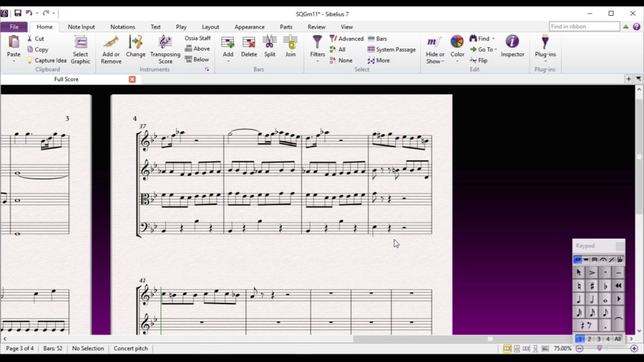Join bars using the Join icon
This screenshot has height=362, width=644.
tap(290, 42)
